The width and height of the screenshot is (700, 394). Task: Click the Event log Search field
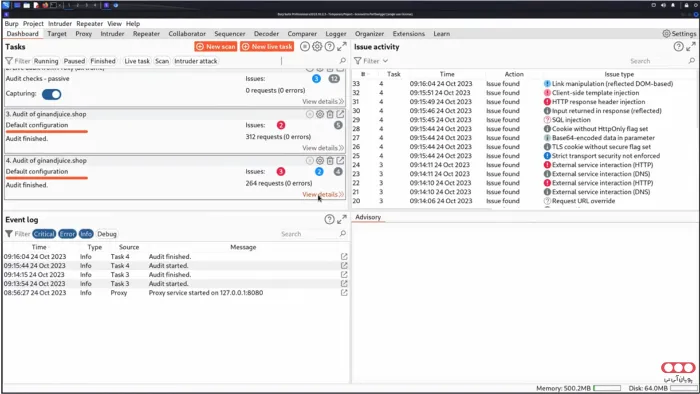[308, 234]
